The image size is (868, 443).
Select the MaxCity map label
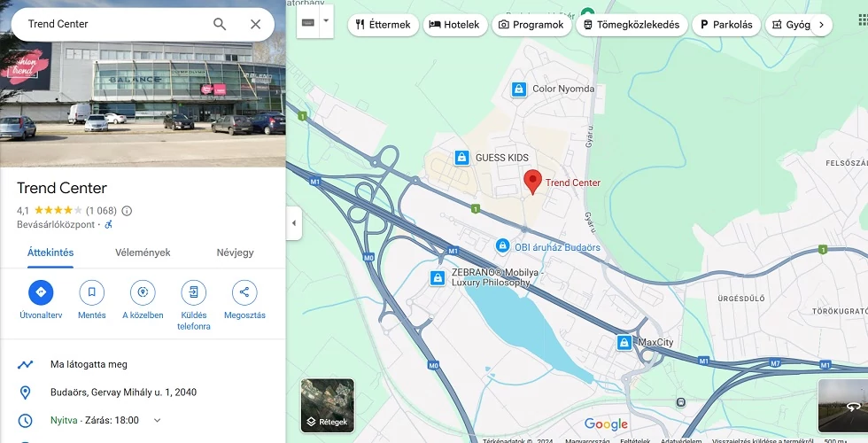click(x=655, y=343)
